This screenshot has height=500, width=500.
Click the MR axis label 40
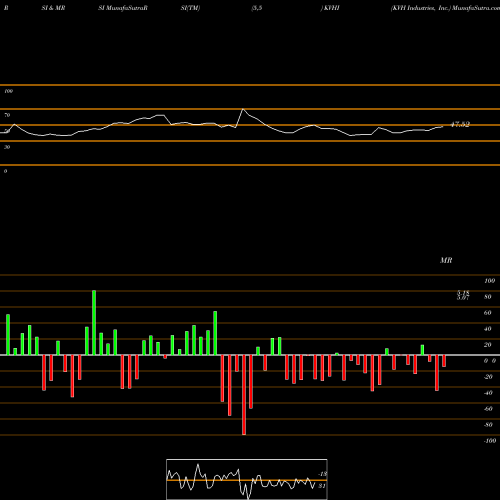pos(488,329)
